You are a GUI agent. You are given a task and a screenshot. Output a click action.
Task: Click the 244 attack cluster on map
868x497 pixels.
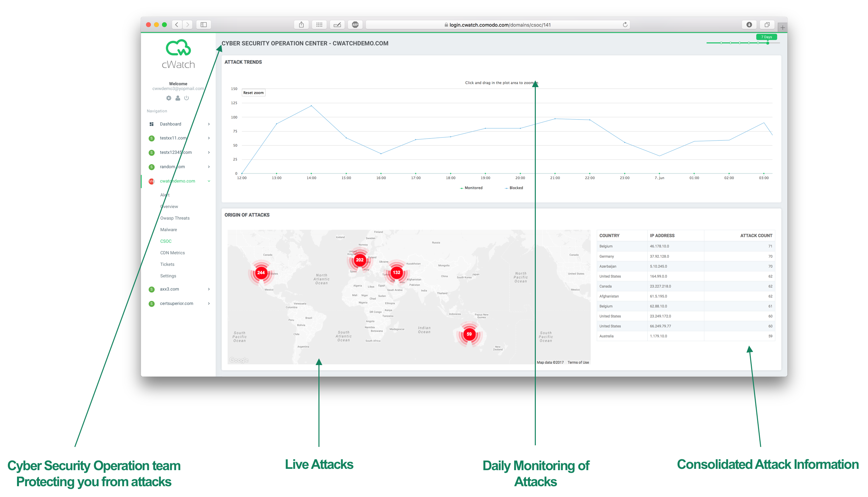click(x=261, y=272)
